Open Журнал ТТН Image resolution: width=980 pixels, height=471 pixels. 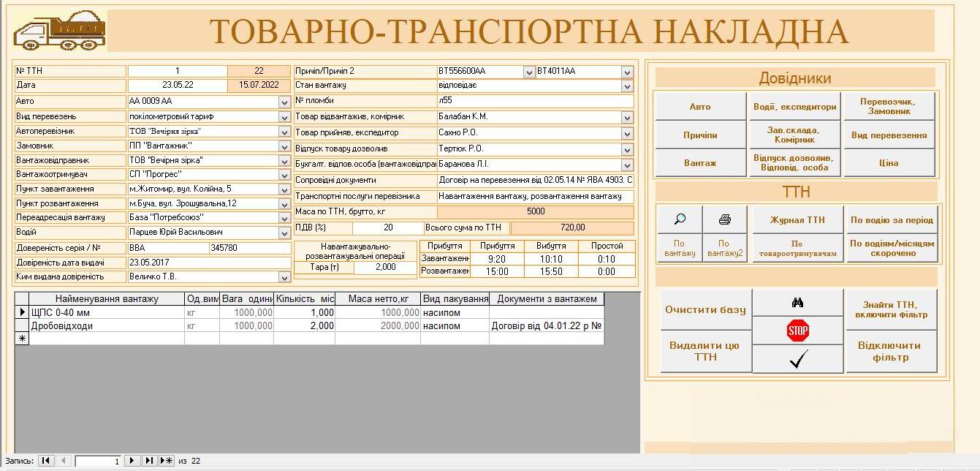(x=797, y=219)
